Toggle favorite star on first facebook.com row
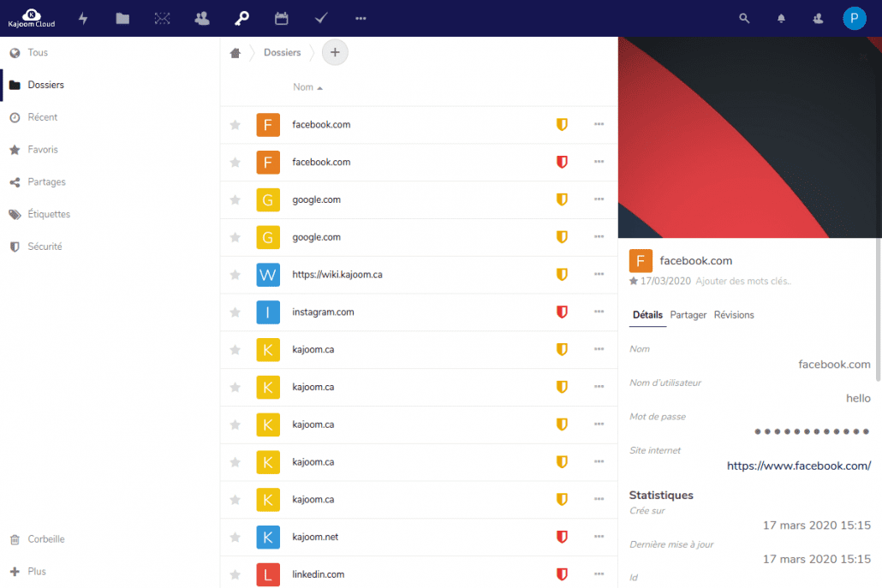The image size is (882, 588). coord(235,125)
